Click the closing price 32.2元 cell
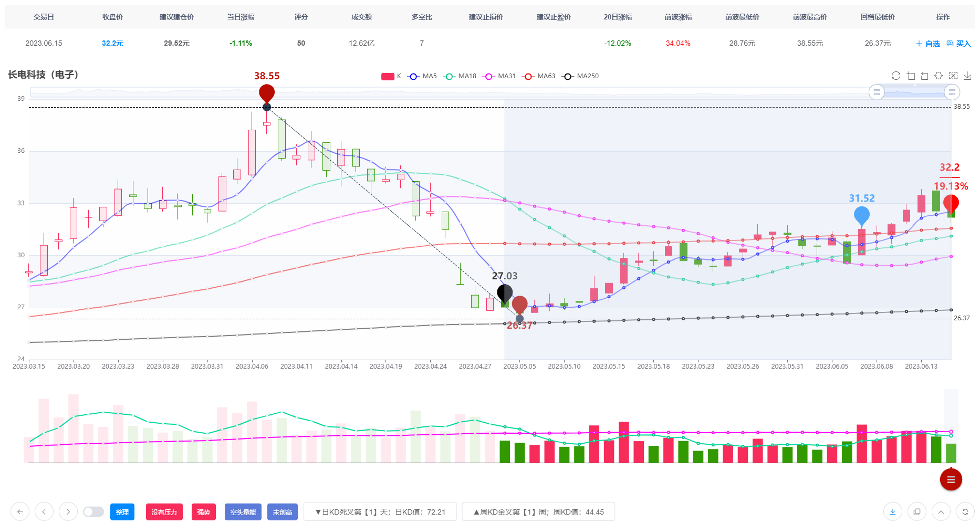The width and height of the screenshot is (980, 523). click(x=112, y=43)
